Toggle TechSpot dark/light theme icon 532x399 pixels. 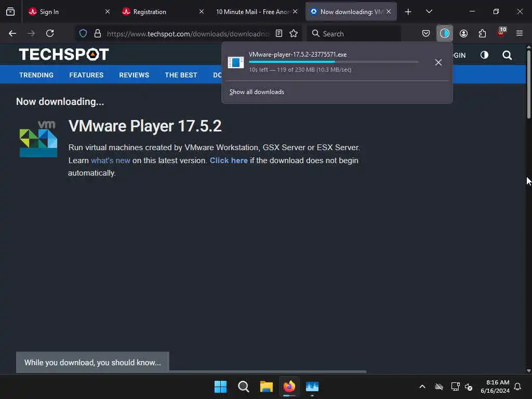[484, 55]
